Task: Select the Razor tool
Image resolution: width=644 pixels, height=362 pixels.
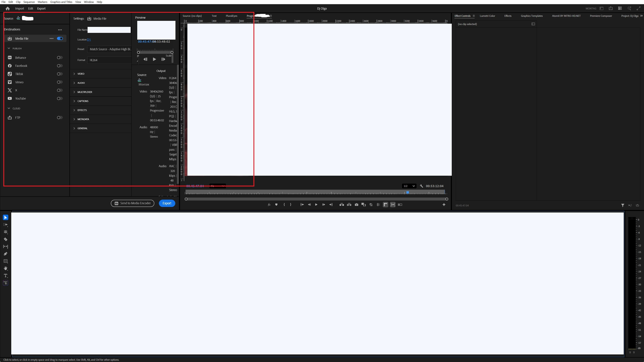Action: pos(6,239)
